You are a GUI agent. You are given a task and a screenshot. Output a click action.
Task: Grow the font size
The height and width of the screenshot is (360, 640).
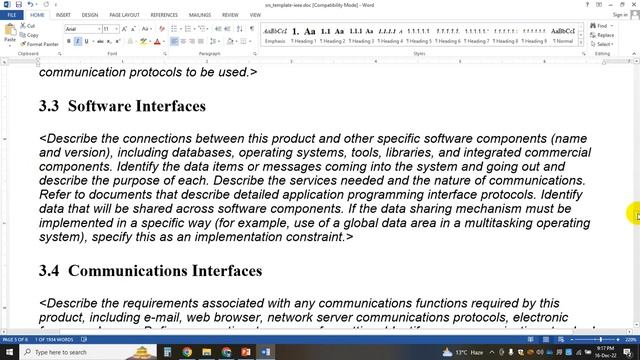point(124,29)
